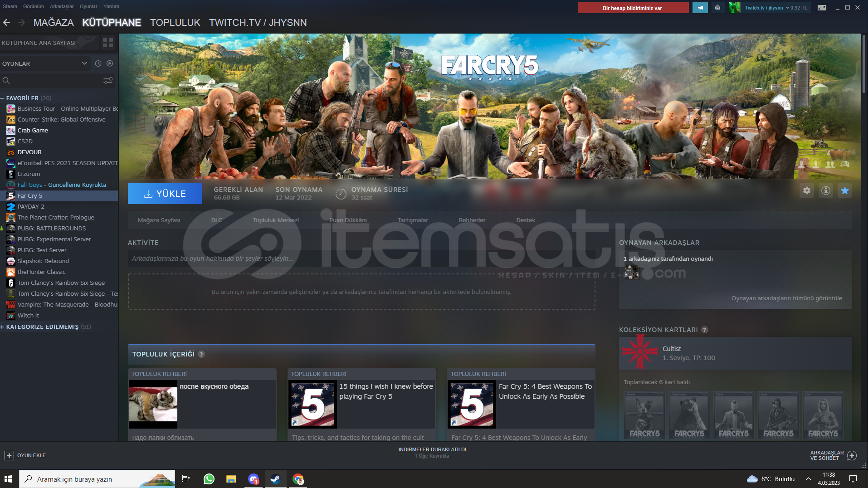Open the Destek link
The image size is (868, 488).
click(x=526, y=220)
